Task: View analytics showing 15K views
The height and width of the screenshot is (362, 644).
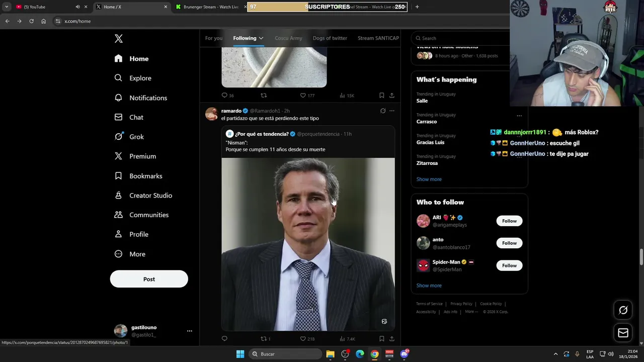Action: coord(347,96)
